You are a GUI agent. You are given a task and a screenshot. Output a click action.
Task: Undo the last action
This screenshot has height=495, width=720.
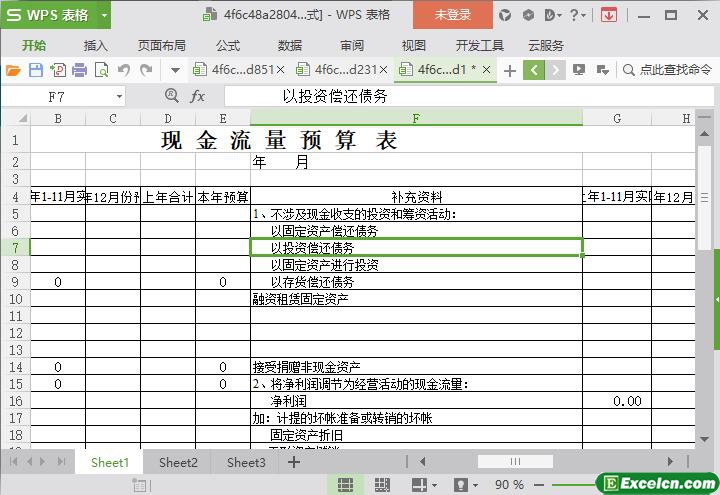[x=124, y=70]
